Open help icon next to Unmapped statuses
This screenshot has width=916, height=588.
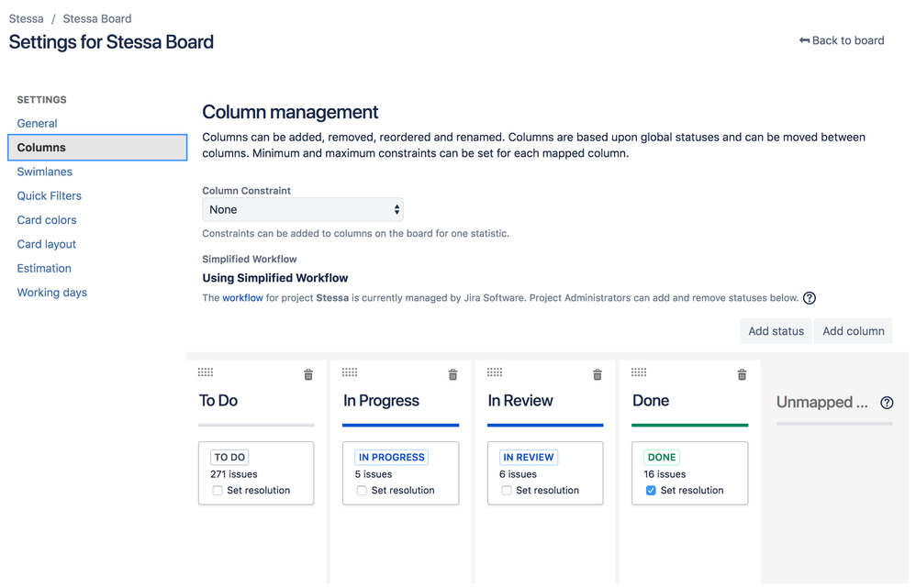(x=887, y=403)
